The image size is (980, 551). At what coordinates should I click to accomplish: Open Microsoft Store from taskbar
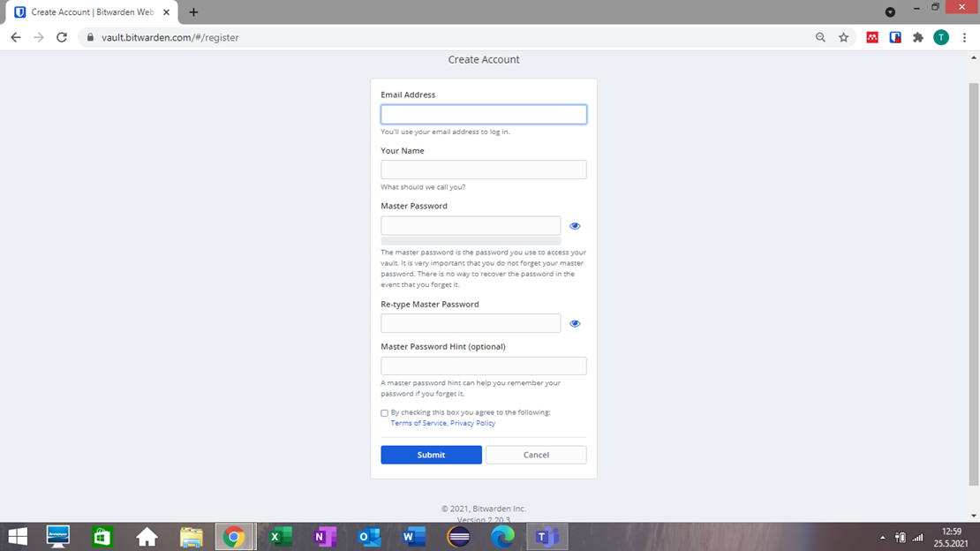(x=102, y=537)
